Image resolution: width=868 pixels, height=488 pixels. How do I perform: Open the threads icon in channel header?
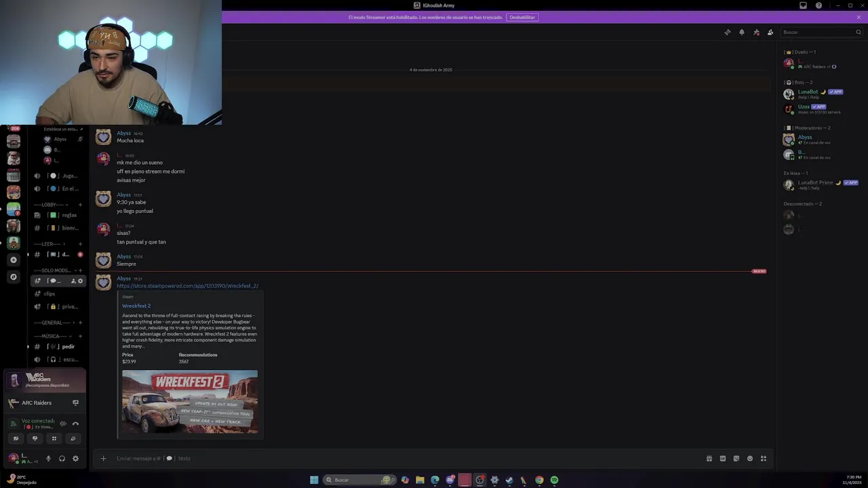pos(728,32)
